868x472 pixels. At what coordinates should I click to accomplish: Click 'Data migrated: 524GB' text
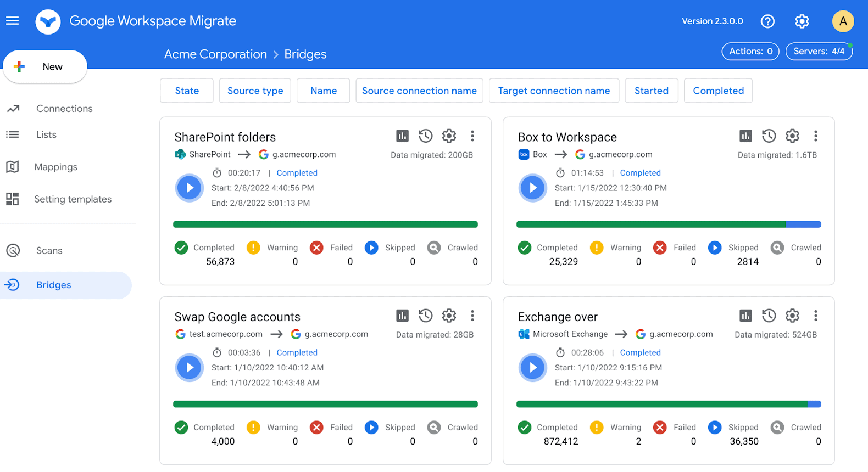tap(776, 335)
